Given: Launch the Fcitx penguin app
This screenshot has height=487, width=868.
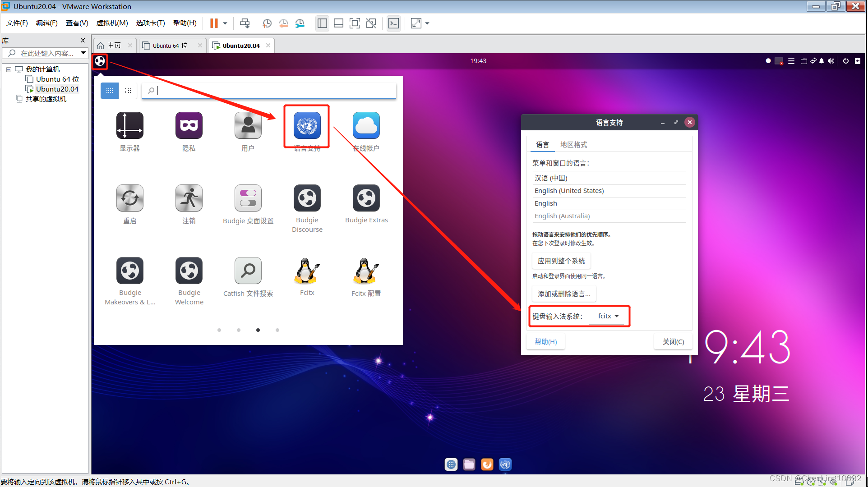Looking at the screenshot, I should (x=307, y=271).
